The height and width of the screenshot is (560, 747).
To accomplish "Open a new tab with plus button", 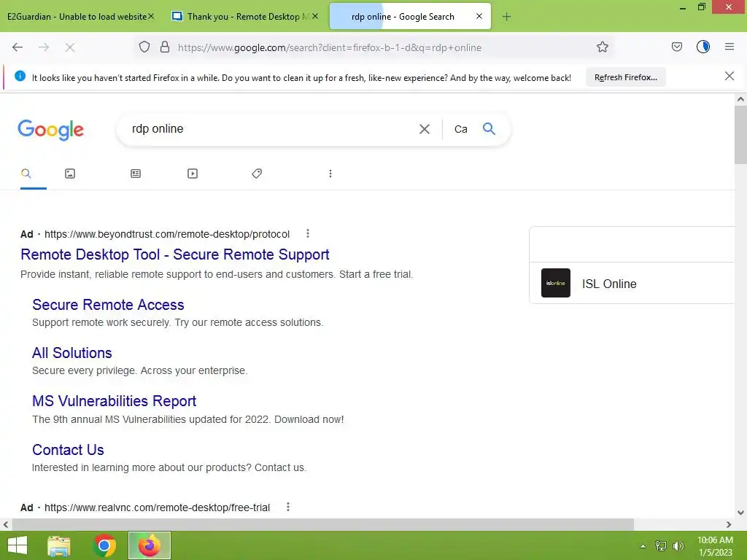I will pos(506,17).
